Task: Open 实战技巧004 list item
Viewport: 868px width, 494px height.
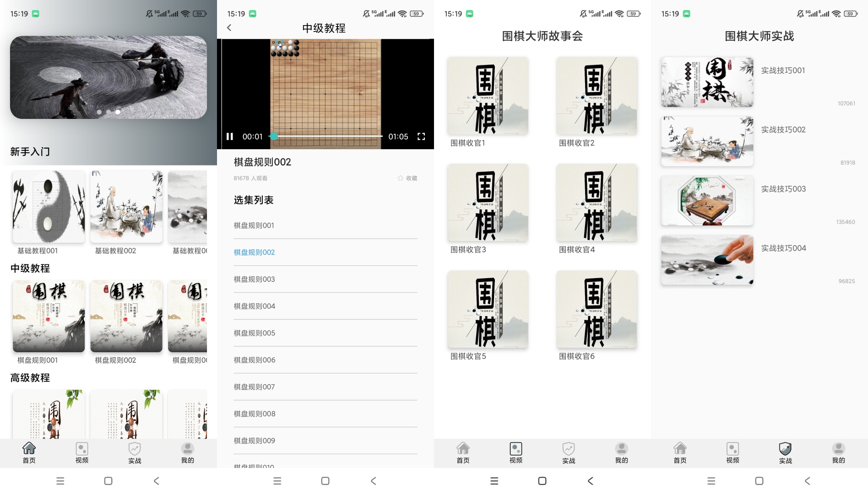Action: click(759, 260)
